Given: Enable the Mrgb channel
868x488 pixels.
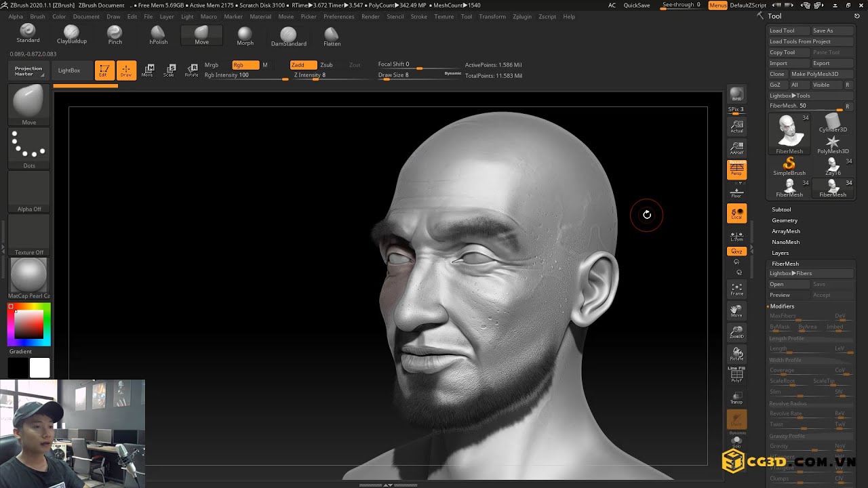Looking at the screenshot, I should point(212,65).
